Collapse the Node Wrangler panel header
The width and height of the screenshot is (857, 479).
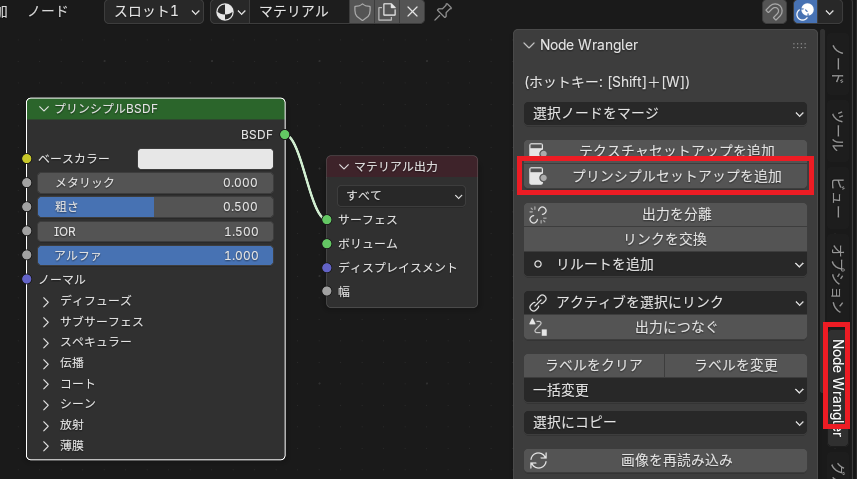(x=528, y=45)
